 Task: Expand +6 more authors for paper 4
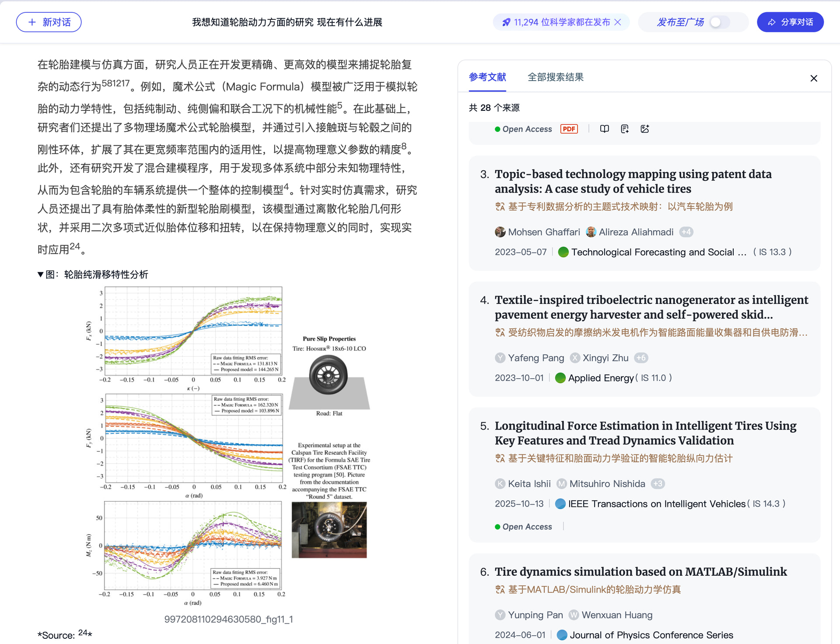(x=641, y=358)
